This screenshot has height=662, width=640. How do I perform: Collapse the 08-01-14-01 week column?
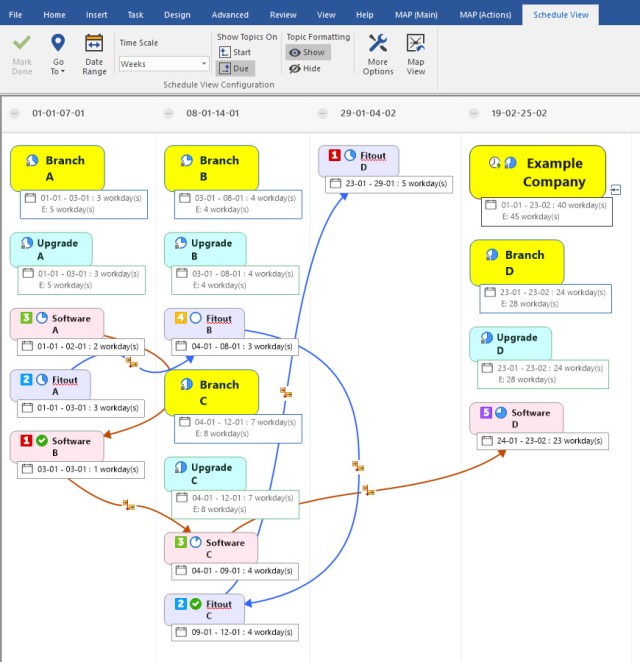168,113
